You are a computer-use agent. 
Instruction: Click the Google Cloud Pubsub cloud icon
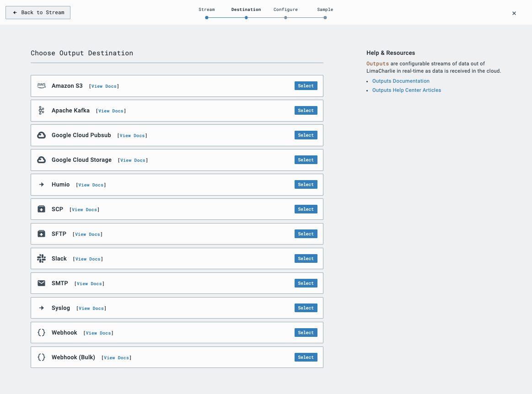(41, 135)
